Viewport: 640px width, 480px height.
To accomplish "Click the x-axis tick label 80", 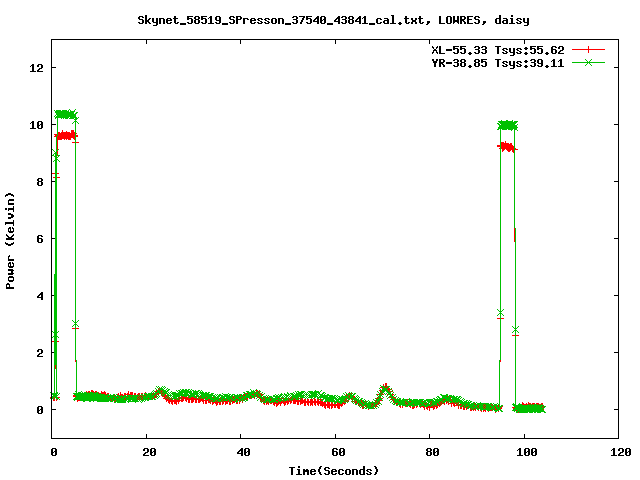I will coord(432,452).
